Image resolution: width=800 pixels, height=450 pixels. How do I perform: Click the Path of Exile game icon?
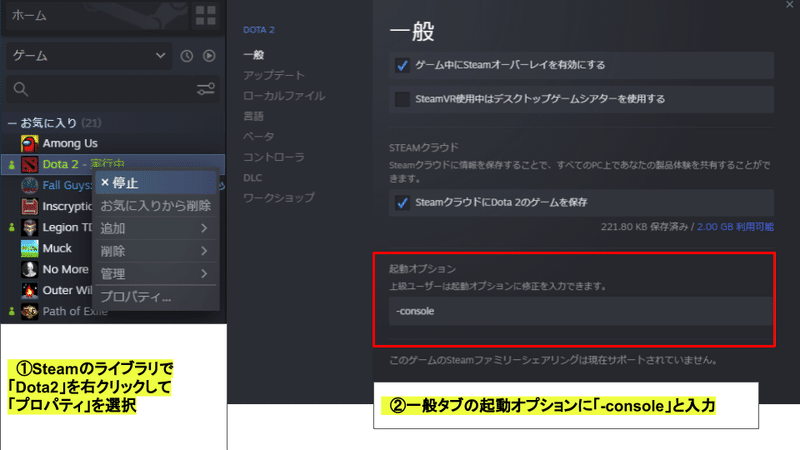[30, 311]
